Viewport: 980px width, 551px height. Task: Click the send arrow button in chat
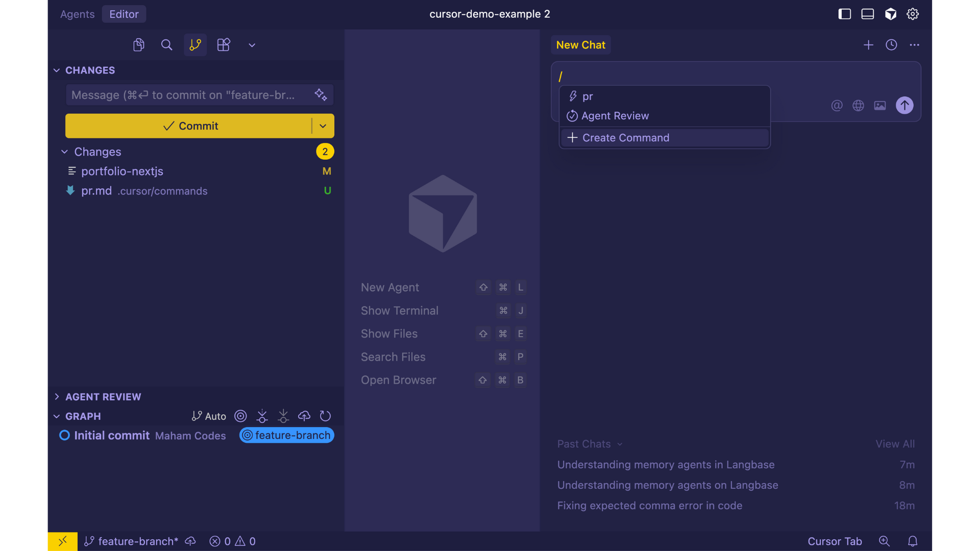point(904,106)
